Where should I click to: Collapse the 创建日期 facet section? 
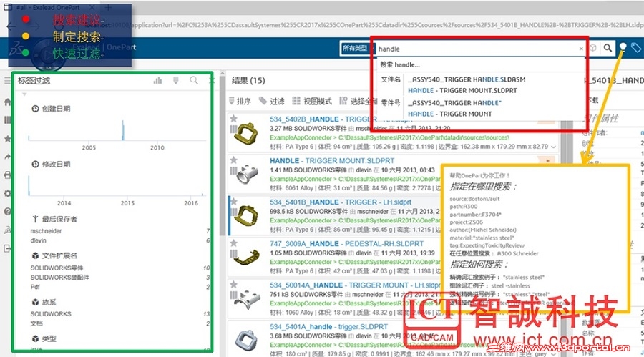(52, 109)
